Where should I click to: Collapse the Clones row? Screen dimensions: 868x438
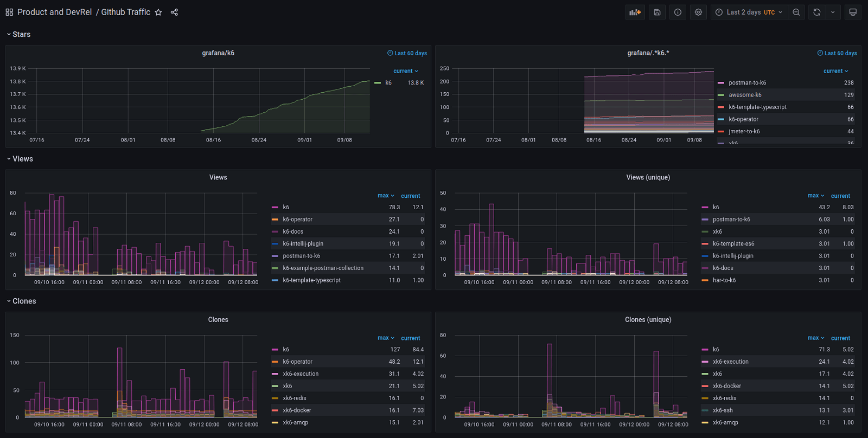(x=21, y=301)
